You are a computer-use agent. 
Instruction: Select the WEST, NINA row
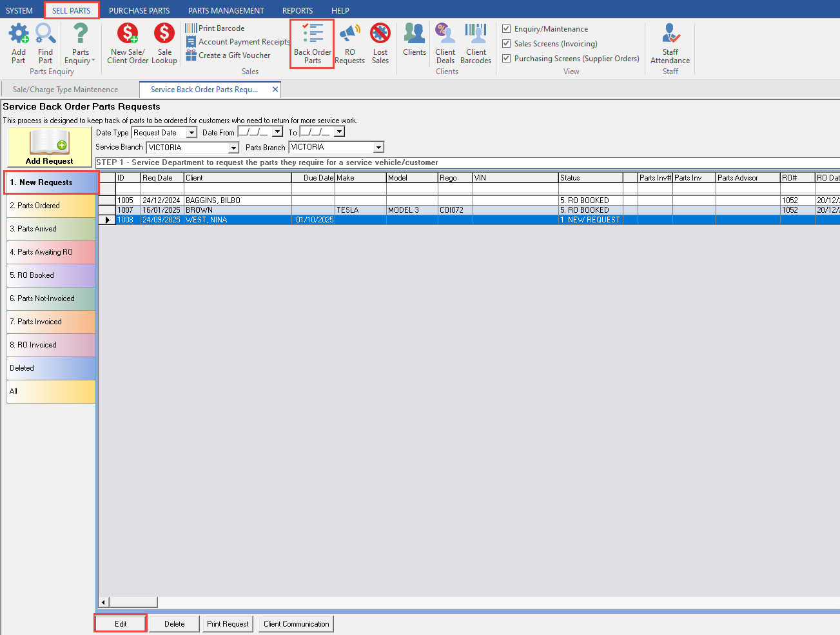469,220
